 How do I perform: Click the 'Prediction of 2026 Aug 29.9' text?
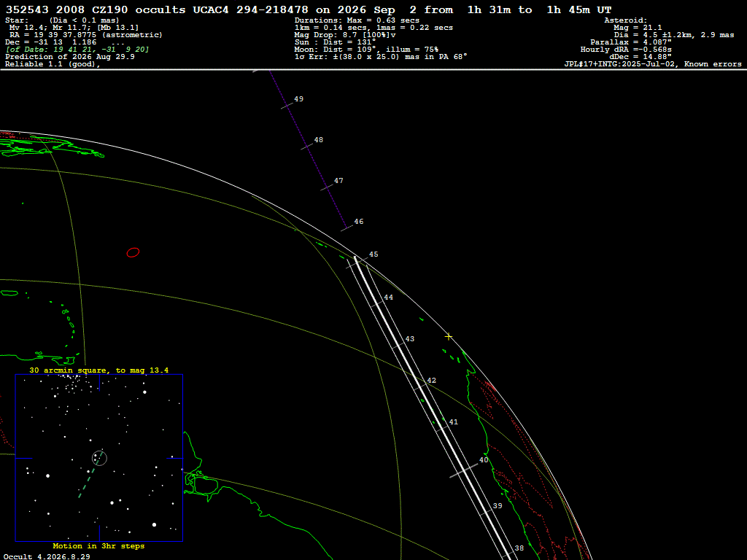pyautogui.click(x=70, y=57)
